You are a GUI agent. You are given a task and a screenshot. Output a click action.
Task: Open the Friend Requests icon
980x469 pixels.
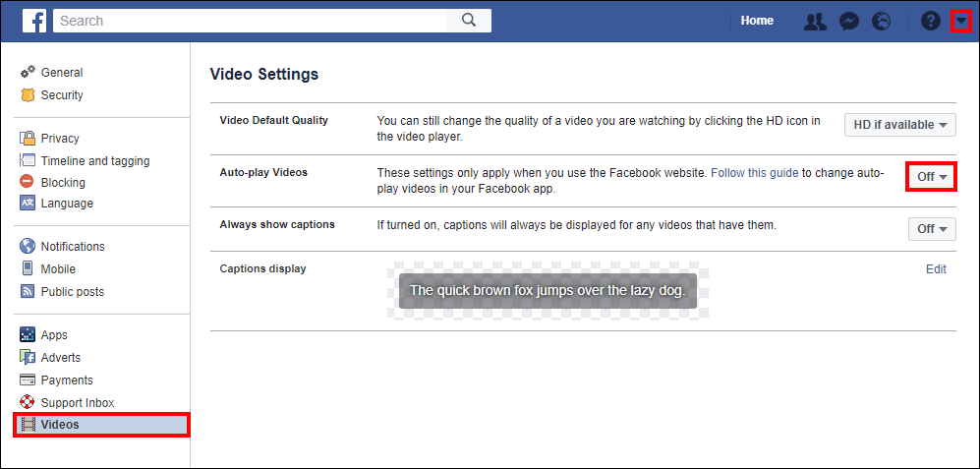tap(815, 22)
